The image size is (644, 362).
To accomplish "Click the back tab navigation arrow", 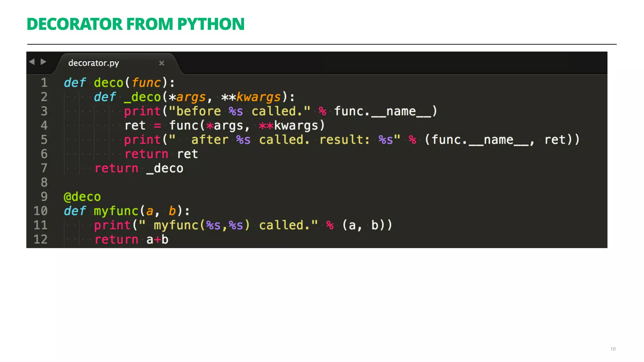I will [x=32, y=62].
